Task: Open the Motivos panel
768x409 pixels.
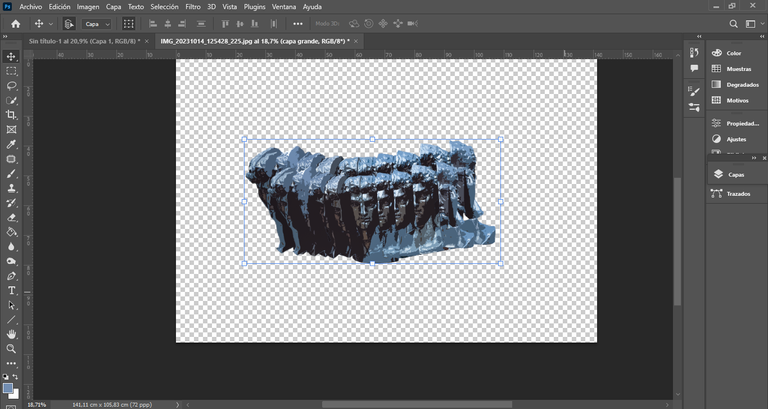Action: (x=736, y=100)
